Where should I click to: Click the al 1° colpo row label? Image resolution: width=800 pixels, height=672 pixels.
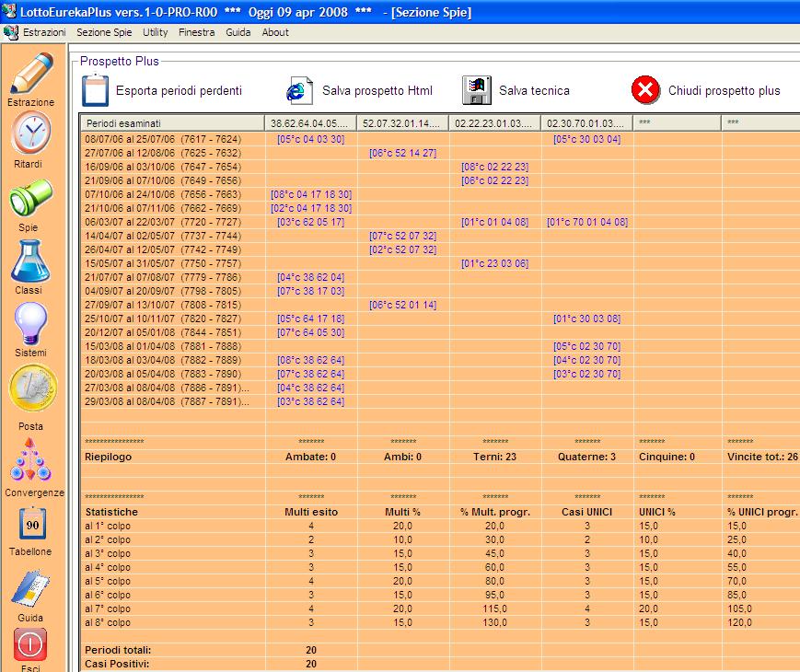tap(108, 526)
